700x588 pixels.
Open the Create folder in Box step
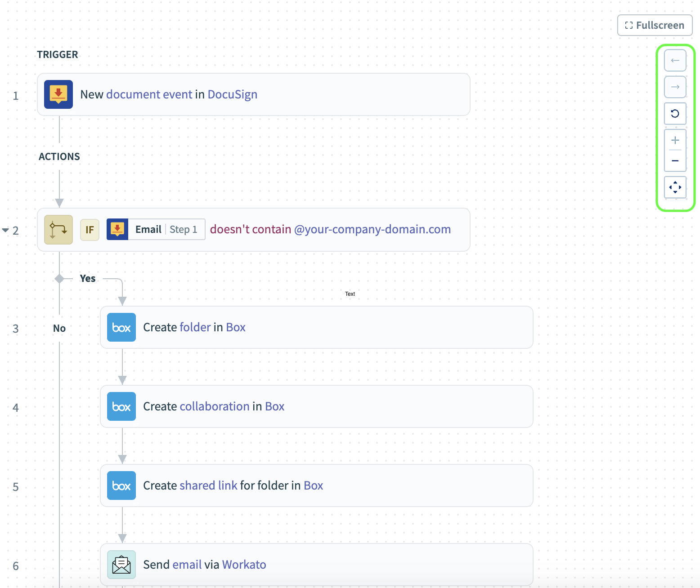click(317, 327)
